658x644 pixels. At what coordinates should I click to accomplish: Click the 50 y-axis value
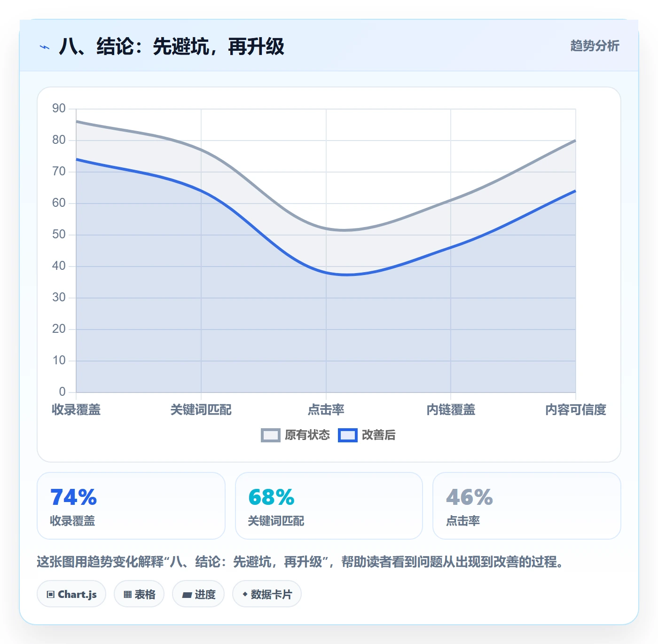point(59,235)
